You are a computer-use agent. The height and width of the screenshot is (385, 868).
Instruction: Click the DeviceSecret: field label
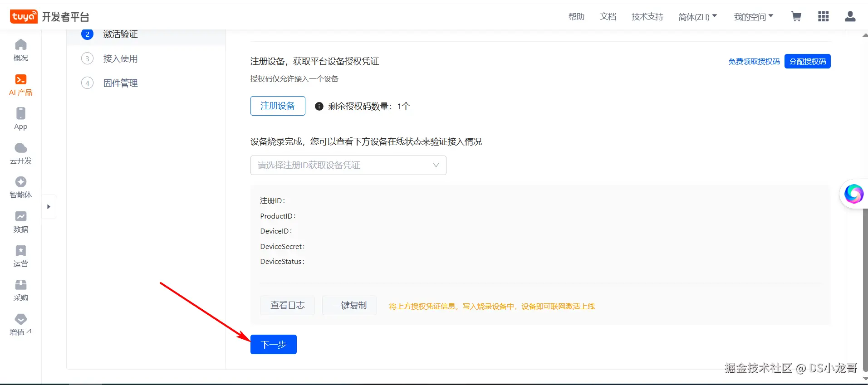[x=282, y=246]
